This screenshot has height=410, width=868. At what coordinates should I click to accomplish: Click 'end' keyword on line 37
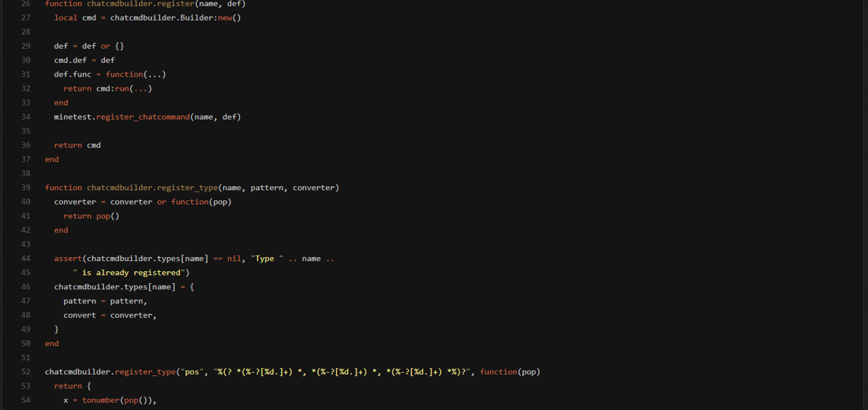[x=51, y=159]
